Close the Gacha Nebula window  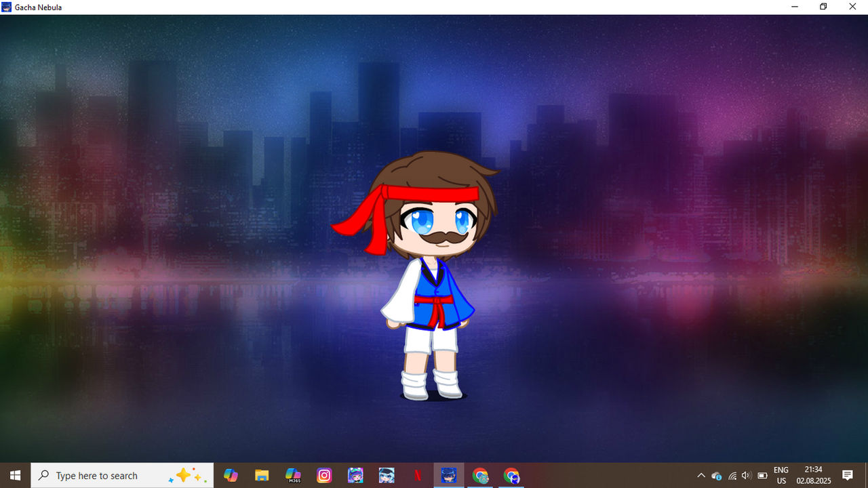[853, 7]
